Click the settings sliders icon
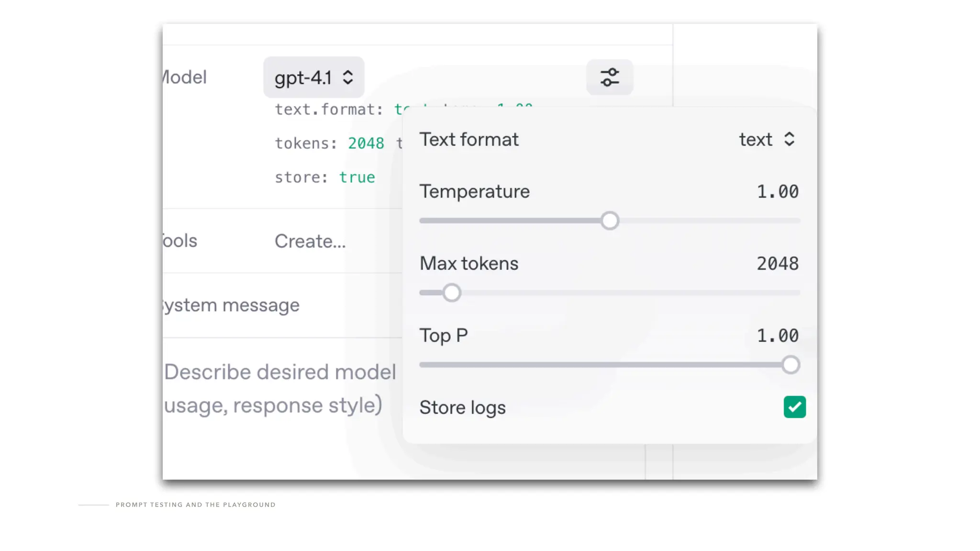 609,77
